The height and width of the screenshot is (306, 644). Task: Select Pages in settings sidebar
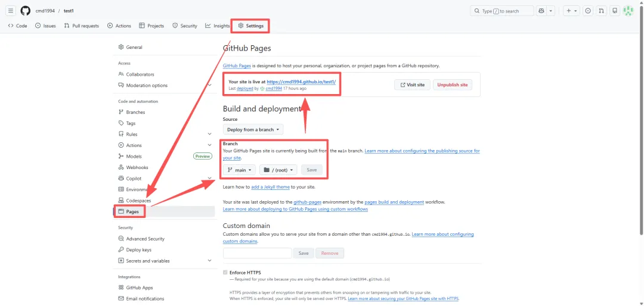(x=165, y=212)
